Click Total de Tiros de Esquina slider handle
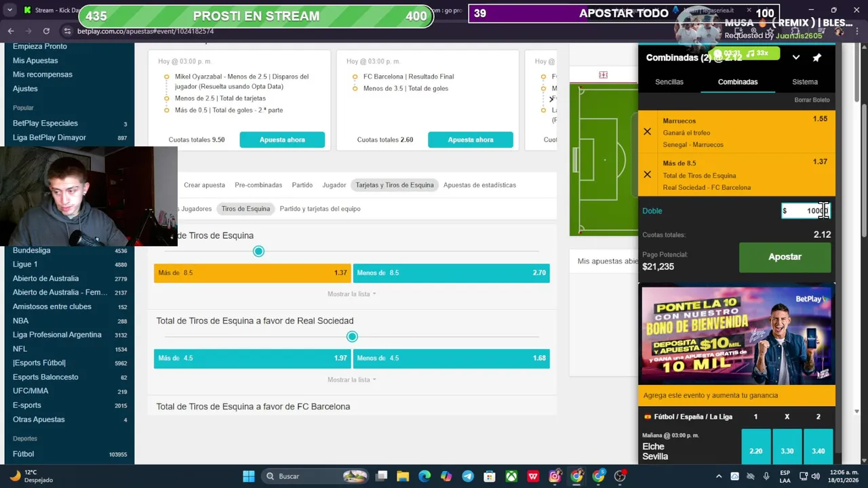 [x=258, y=251]
